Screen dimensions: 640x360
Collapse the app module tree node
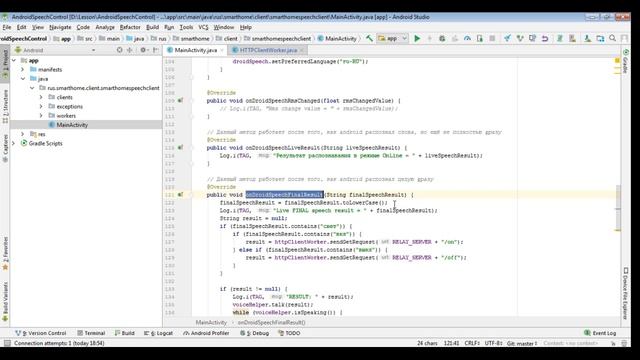14,60
